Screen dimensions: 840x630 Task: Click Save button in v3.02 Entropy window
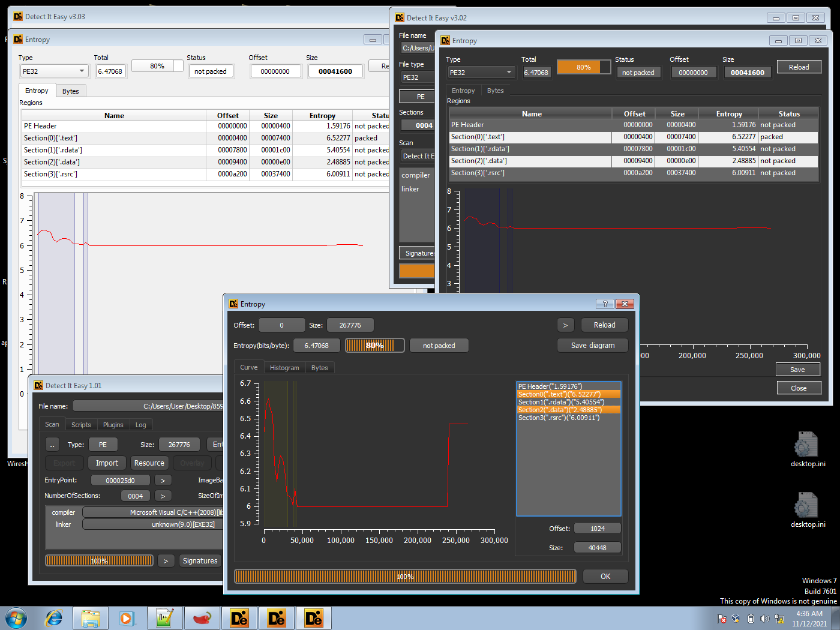point(797,370)
